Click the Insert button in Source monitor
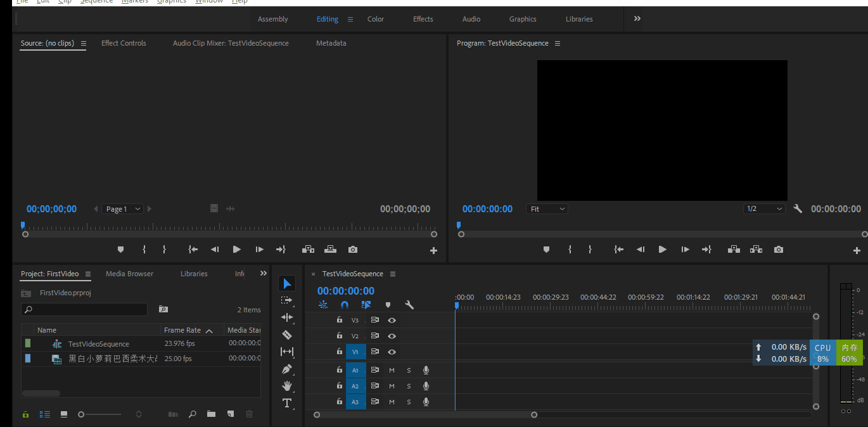The height and width of the screenshot is (427, 868). tap(308, 250)
